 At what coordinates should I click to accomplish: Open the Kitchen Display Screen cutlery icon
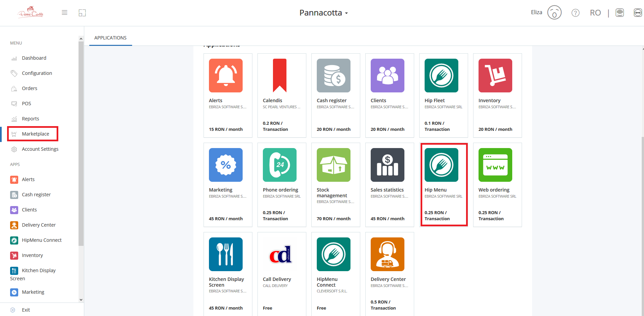(226, 254)
